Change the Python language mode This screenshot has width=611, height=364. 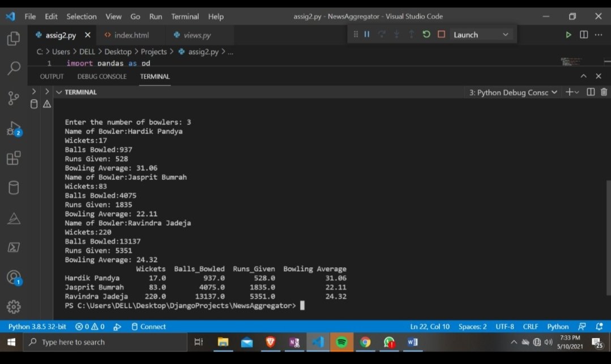(558, 327)
